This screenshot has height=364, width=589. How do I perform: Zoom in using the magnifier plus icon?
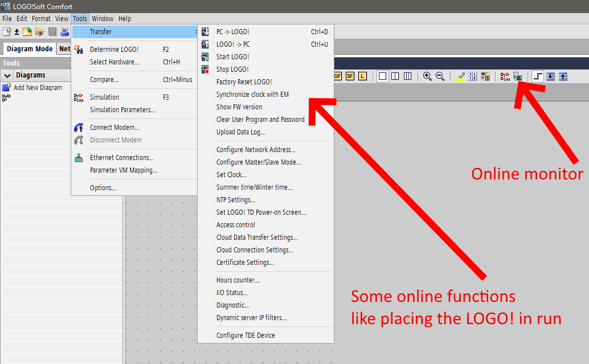(x=427, y=76)
